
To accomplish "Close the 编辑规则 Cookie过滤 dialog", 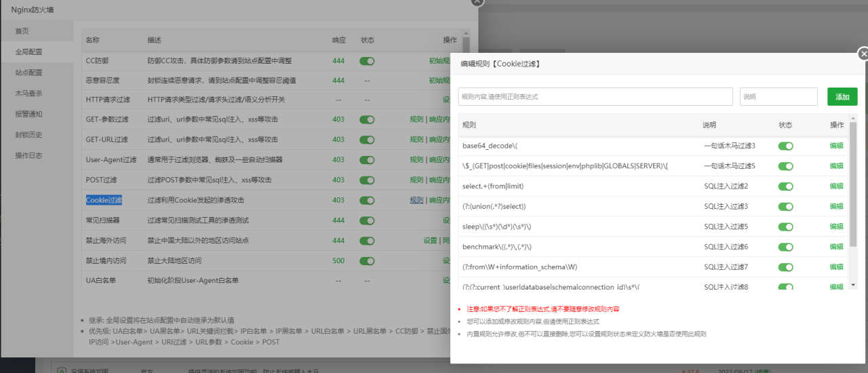I will pos(863,54).
